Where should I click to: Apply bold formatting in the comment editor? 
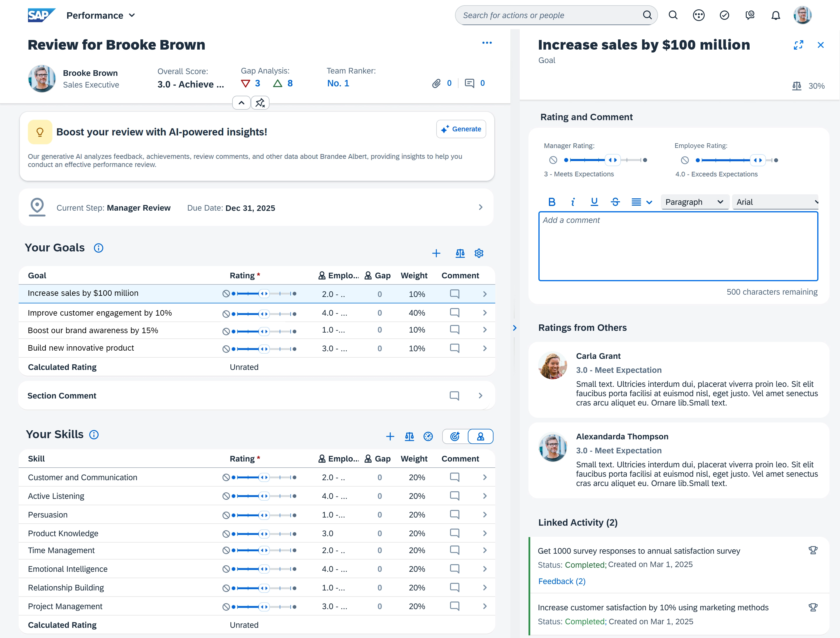[x=552, y=202]
